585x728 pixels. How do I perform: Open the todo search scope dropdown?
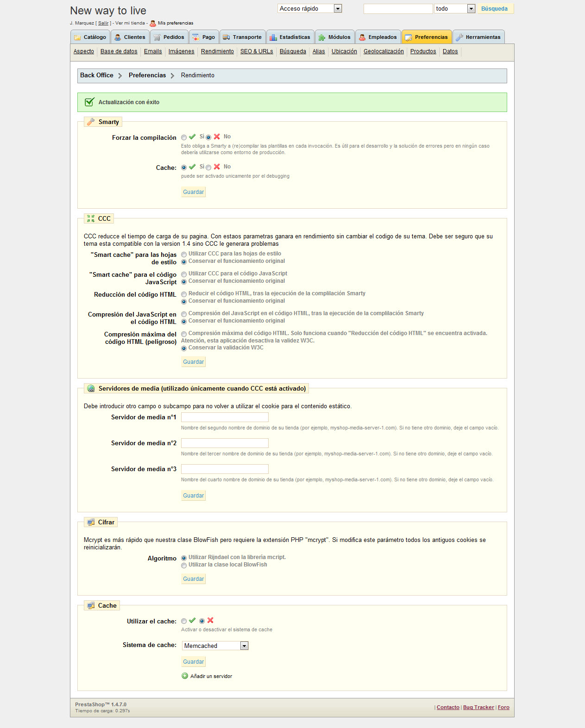point(455,8)
